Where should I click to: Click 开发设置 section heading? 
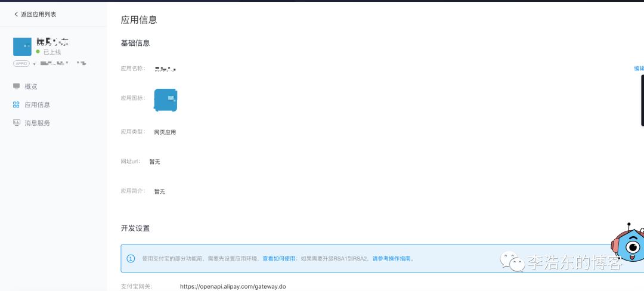coord(135,228)
